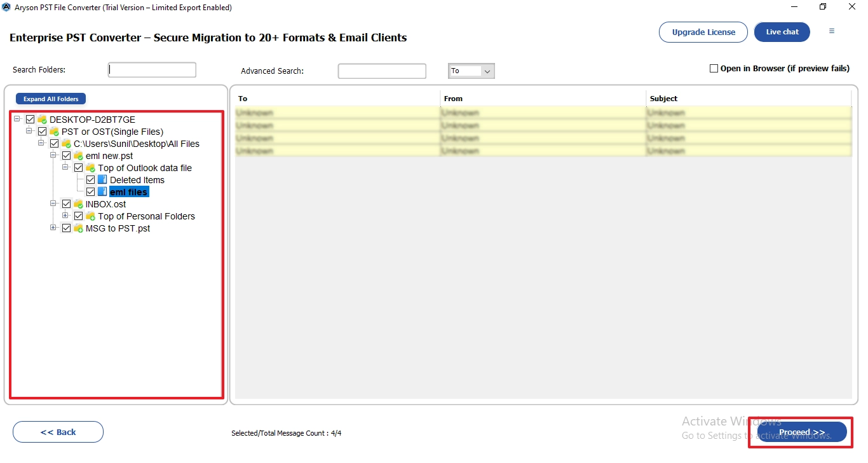The image size is (868, 463).
Task: Open the hamburger menu icon
Action: pos(832,31)
